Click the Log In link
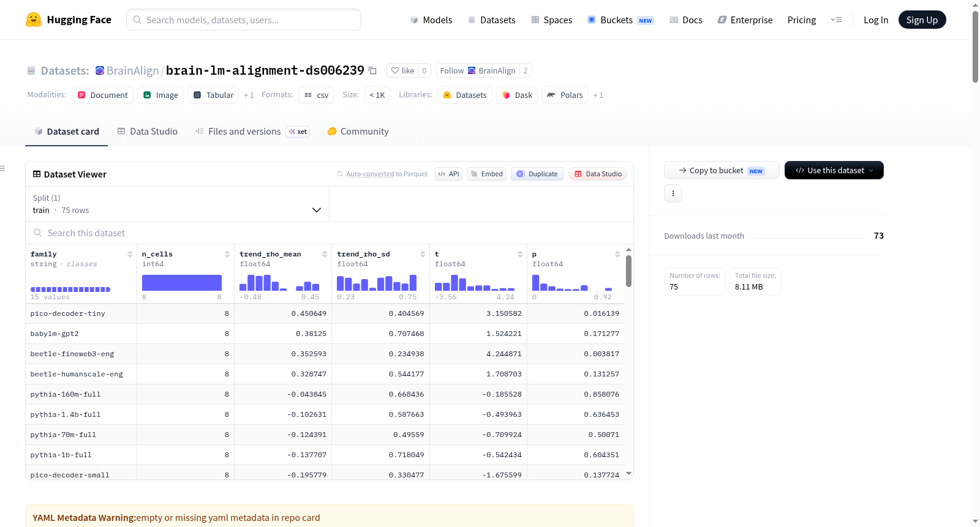Screen dimensions: 980x527 pyautogui.click(x=876, y=20)
